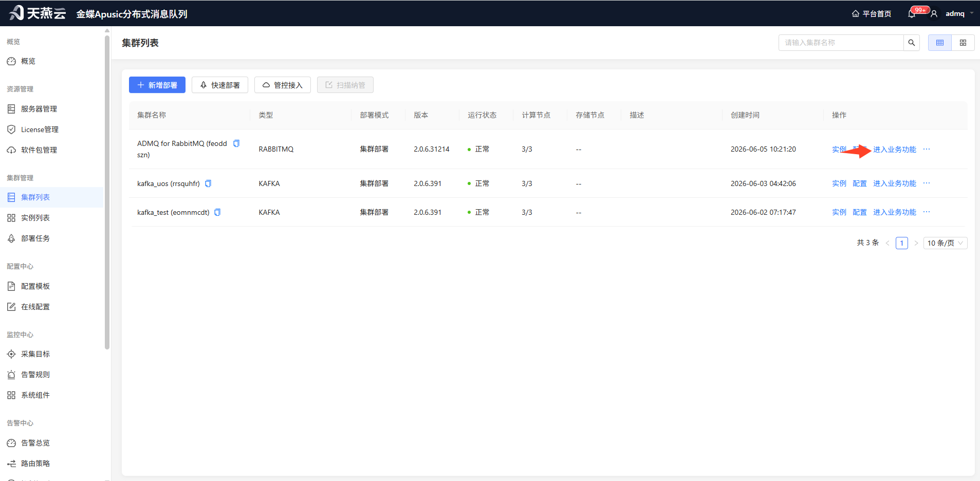Click the 运行状态 column header
This screenshot has height=481, width=980.
coord(482,115)
